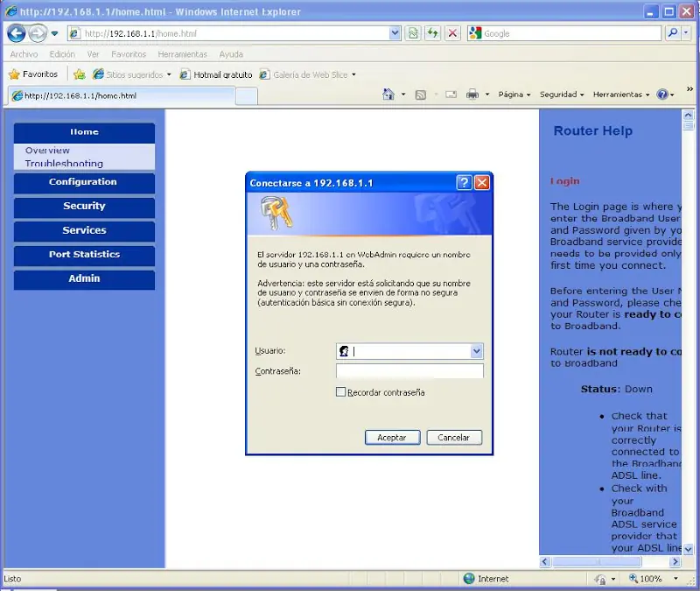The image size is (700, 591).
Task: Click the read mail icon
Action: coord(451,95)
